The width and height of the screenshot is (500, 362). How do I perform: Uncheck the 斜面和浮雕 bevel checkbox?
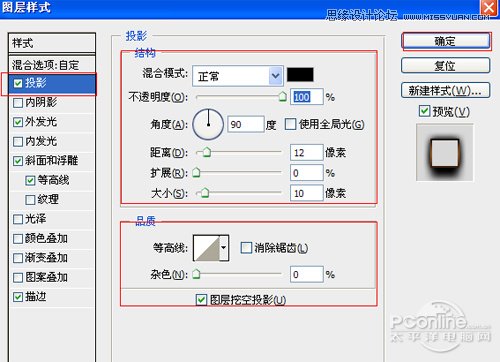pos(18,161)
